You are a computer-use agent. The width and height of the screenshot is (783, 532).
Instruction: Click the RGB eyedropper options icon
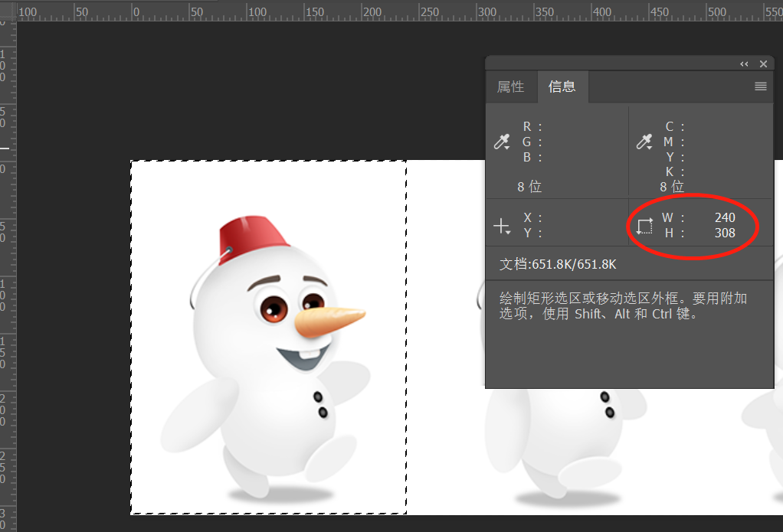click(502, 142)
